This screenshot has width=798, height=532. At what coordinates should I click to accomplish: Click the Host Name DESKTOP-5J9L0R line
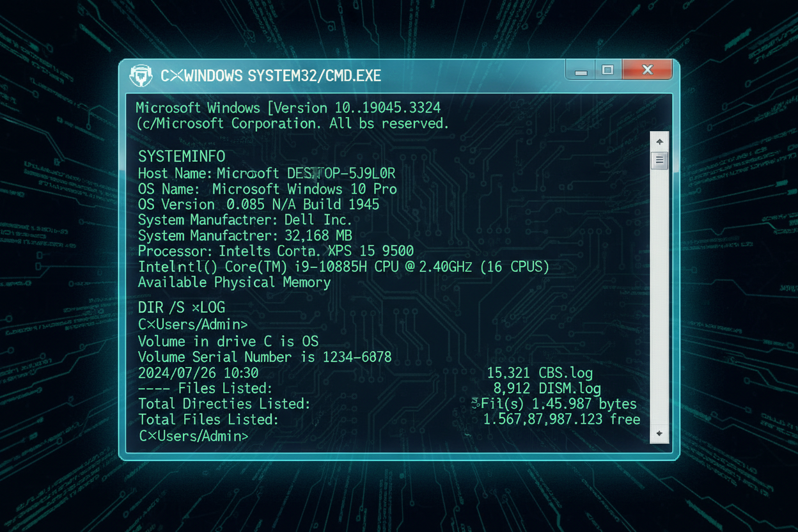(267, 173)
